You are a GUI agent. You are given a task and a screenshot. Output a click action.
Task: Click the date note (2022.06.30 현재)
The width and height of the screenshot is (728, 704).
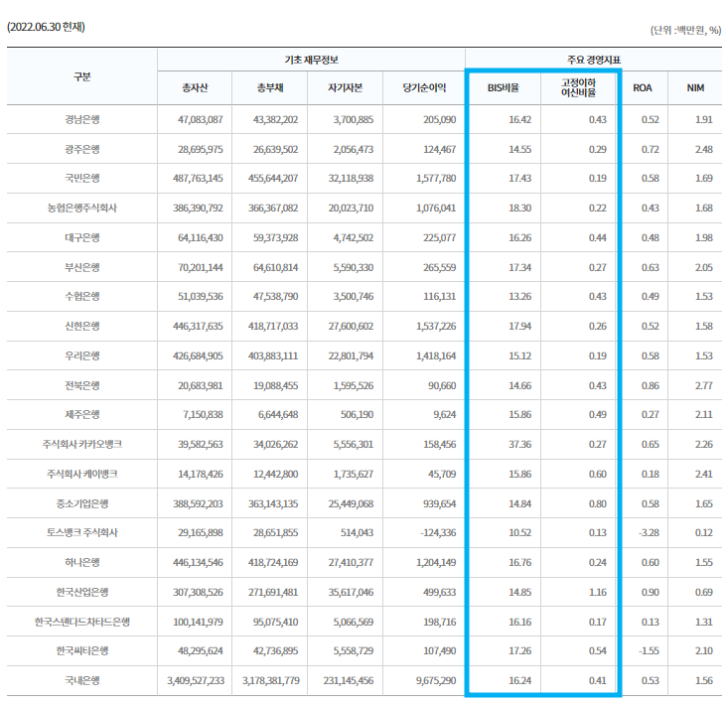click(46, 27)
